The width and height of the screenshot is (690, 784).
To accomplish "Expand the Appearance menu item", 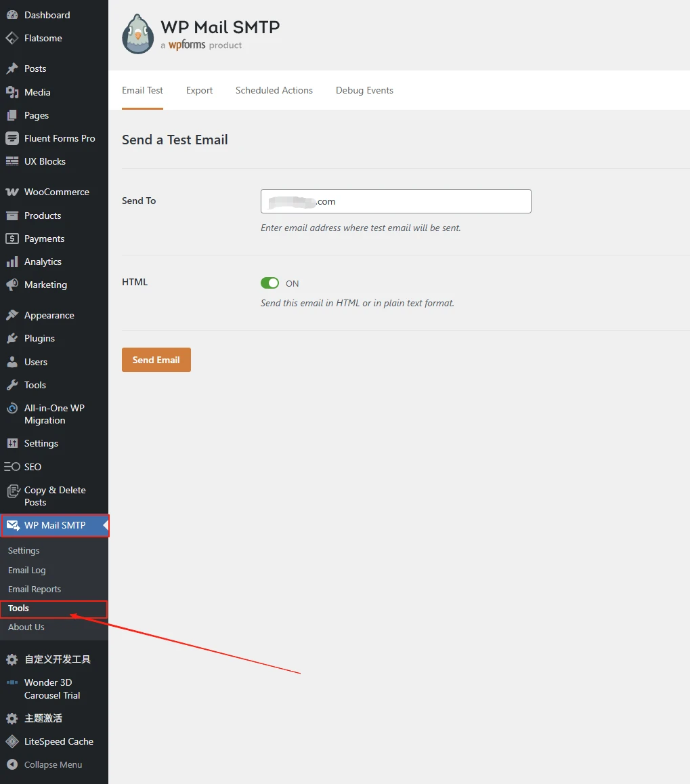I will coord(49,315).
